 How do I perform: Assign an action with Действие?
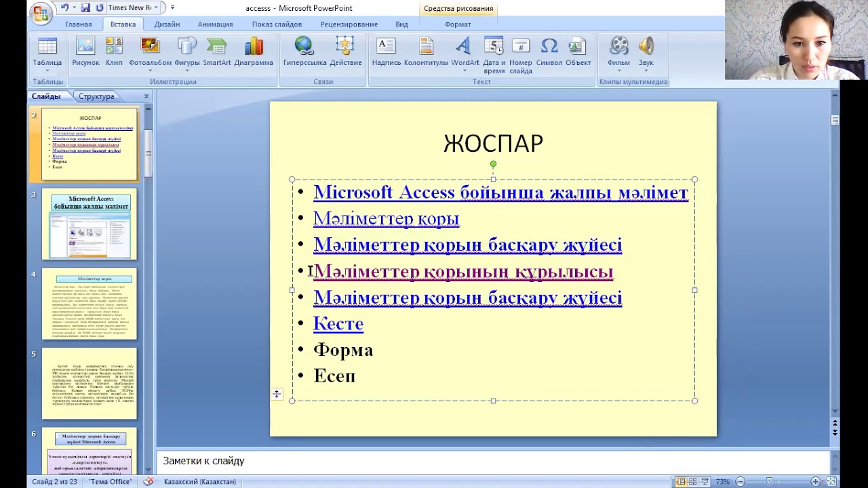point(345,53)
